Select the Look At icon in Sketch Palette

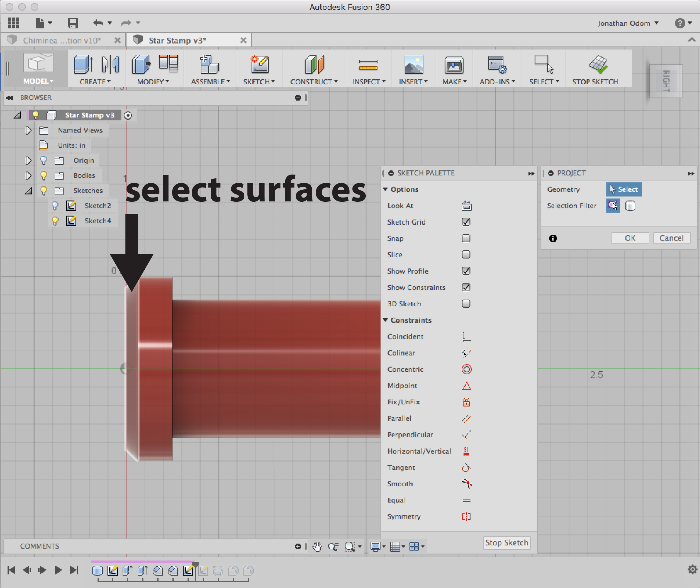(x=466, y=206)
